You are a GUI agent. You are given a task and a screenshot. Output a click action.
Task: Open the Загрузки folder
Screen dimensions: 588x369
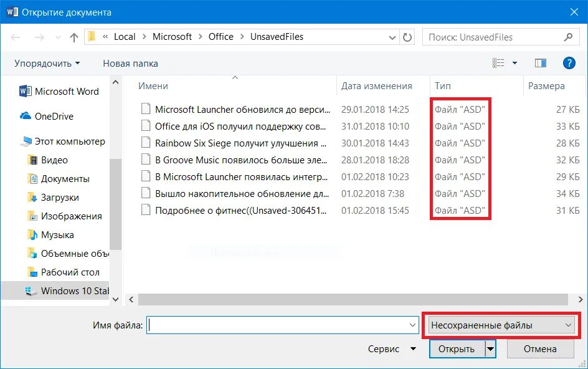click(54, 198)
